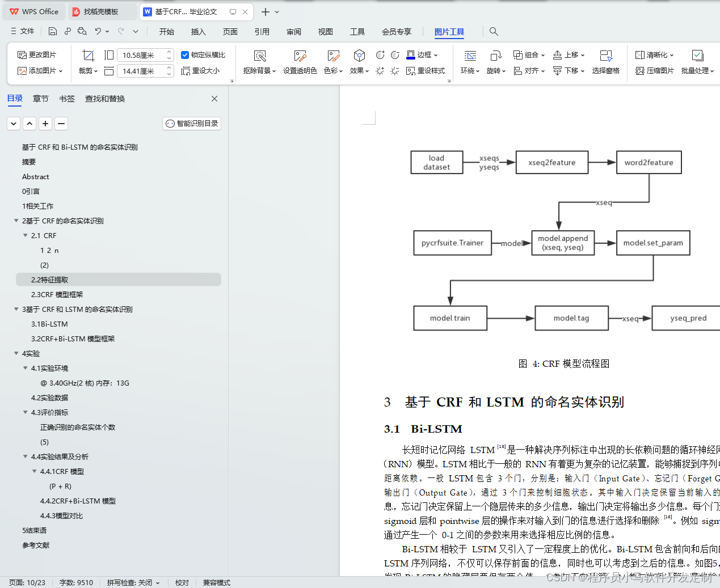Switch to the 图片工具 ribbon tab
Screen dimensions: 720x588
click(449, 32)
